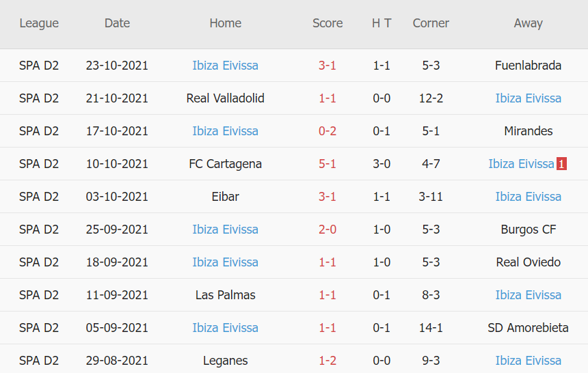Click the 0-2 score against Mirandes

coord(328,131)
